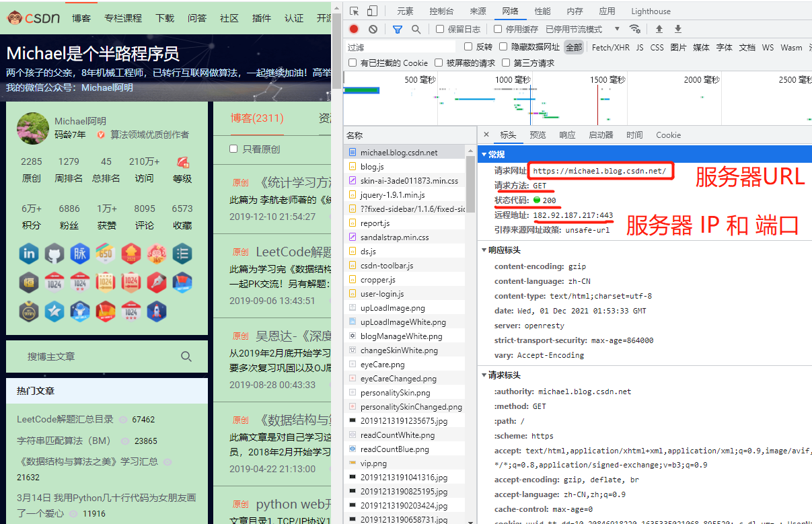Filter requests by Fetch/XHR
The height and width of the screenshot is (524, 812).
point(611,47)
